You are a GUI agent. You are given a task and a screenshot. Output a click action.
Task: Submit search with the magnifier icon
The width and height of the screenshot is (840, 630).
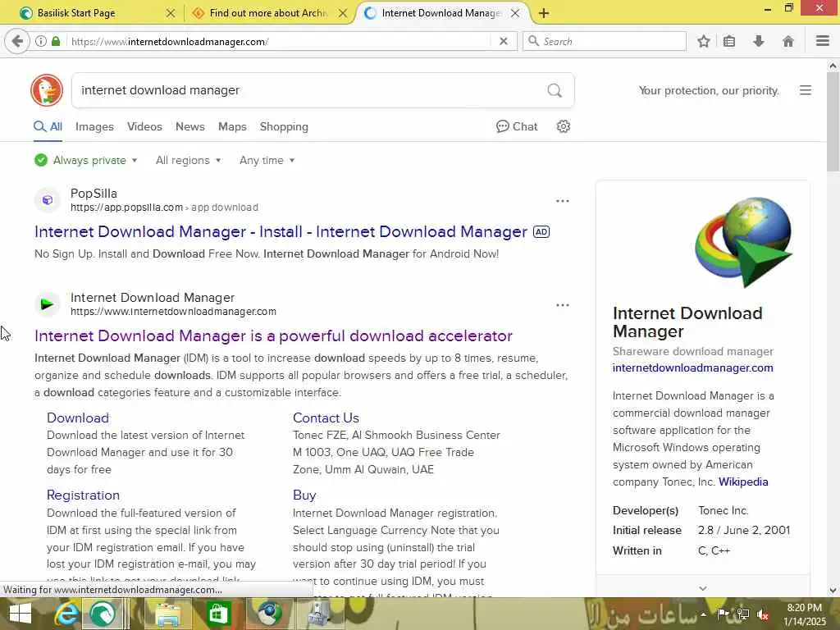[555, 90]
